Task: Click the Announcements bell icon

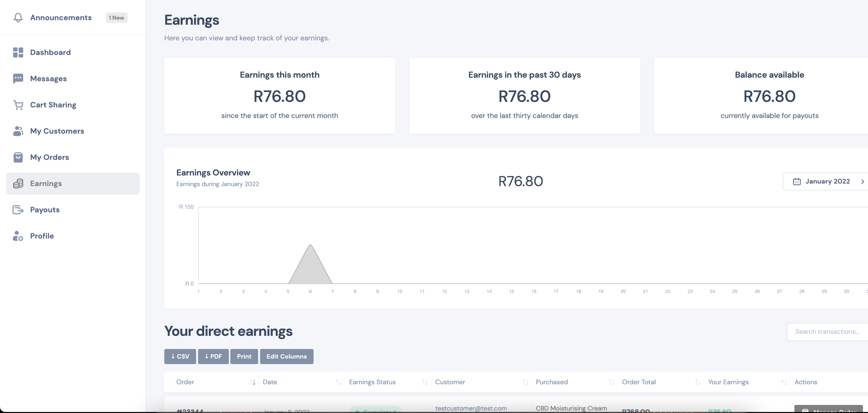Action: (x=18, y=18)
